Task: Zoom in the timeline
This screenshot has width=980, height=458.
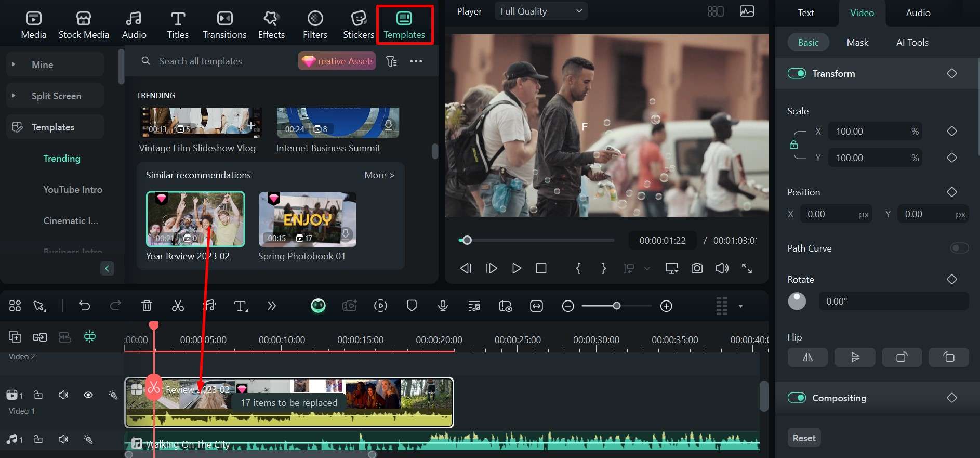Action: pos(666,306)
